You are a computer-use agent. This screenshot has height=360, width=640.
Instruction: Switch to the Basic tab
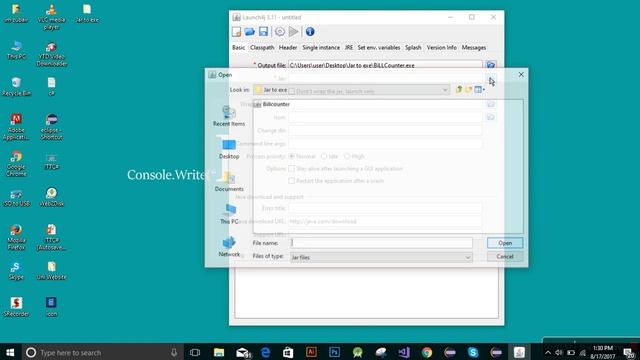[x=238, y=48]
